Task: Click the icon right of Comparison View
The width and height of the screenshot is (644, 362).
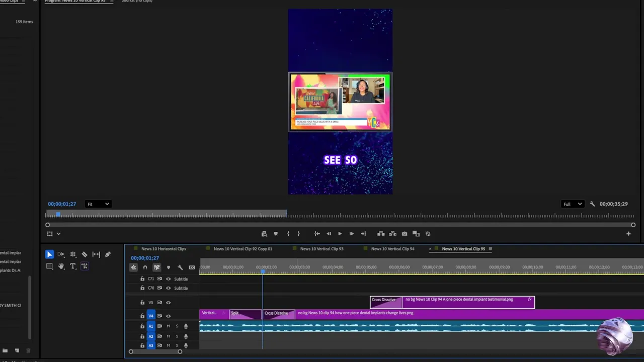Action: pos(428,234)
